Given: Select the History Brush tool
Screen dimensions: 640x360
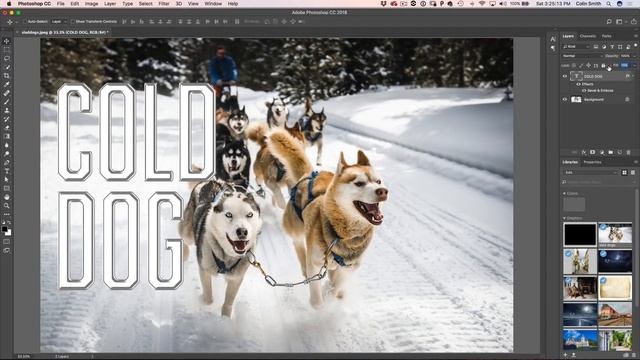Looking at the screenshot, I should 7,119.
